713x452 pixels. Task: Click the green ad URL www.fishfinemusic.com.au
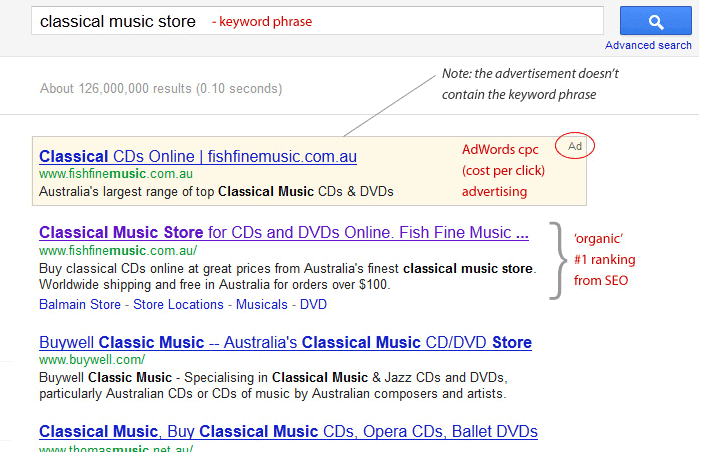pos(116,174)
